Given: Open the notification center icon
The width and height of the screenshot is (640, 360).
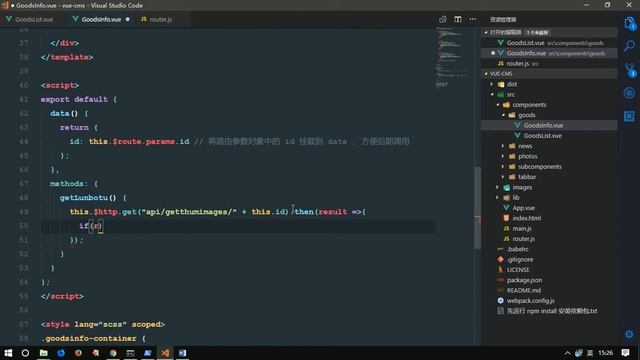Looking at the screenshot, I should point(625,353).
